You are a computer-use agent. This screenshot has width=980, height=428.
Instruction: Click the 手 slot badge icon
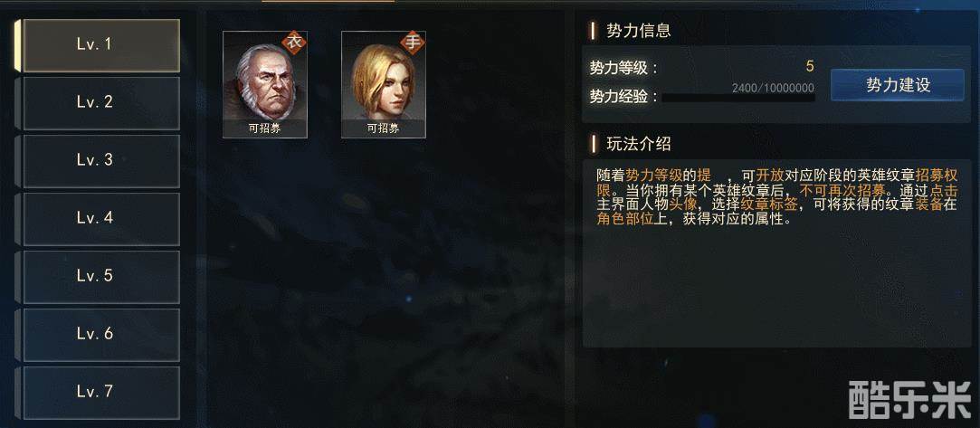tap(413, 43)
